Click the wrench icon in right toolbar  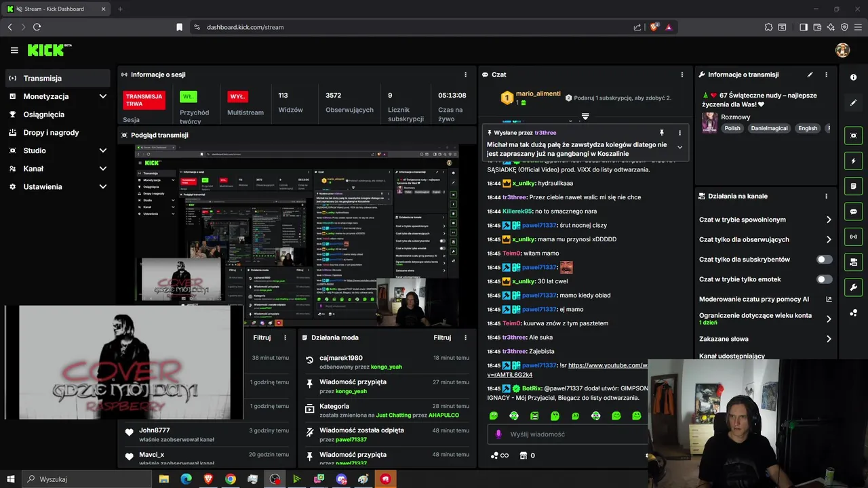pyautogui.click(x=853, y=287)
